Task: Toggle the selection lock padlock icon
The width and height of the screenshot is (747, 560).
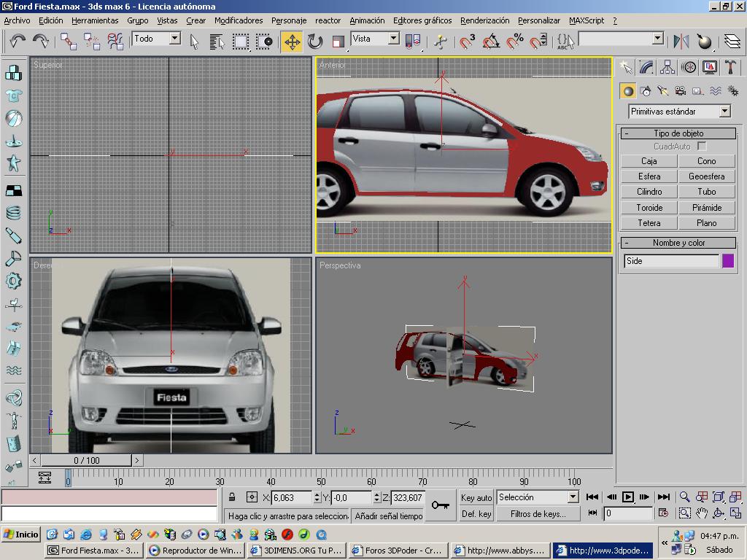Action: 232,497
